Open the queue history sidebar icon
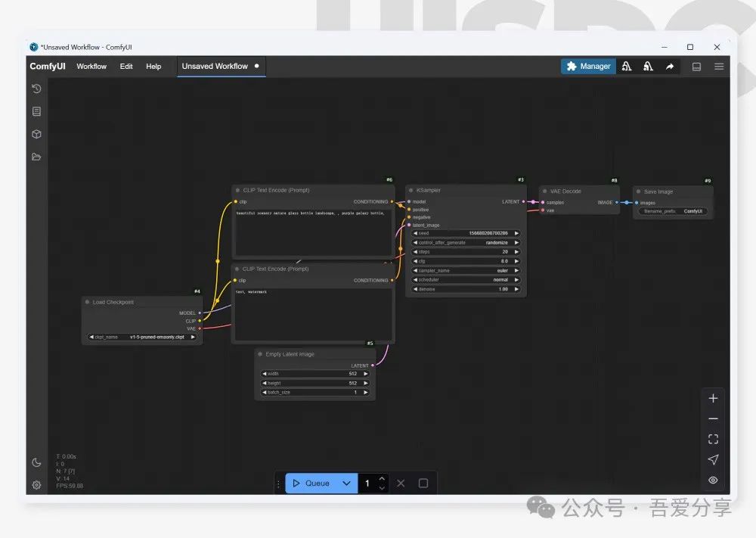The height and width of the screenshot is (538, 756). pos(36,89)
